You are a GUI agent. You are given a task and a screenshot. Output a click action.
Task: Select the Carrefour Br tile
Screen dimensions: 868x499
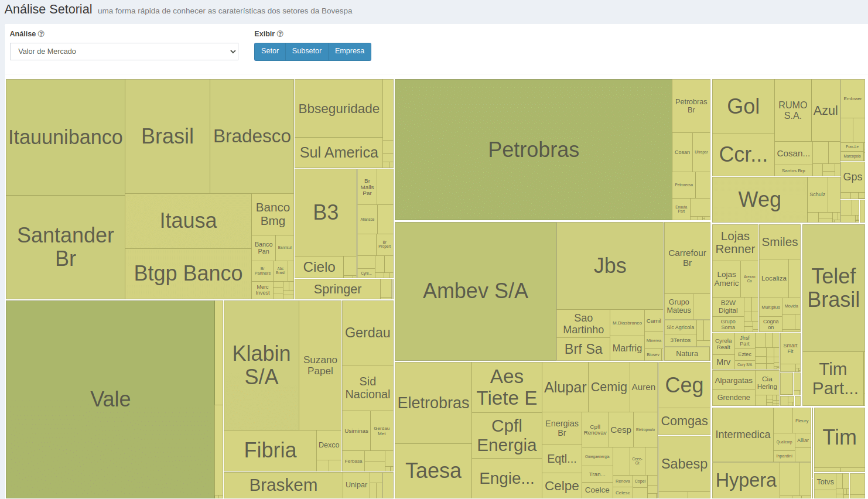(x=687, y=258)
